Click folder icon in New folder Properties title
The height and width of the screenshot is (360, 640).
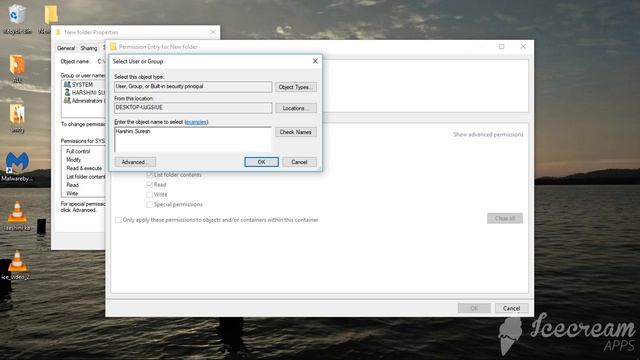pos(58,32)
